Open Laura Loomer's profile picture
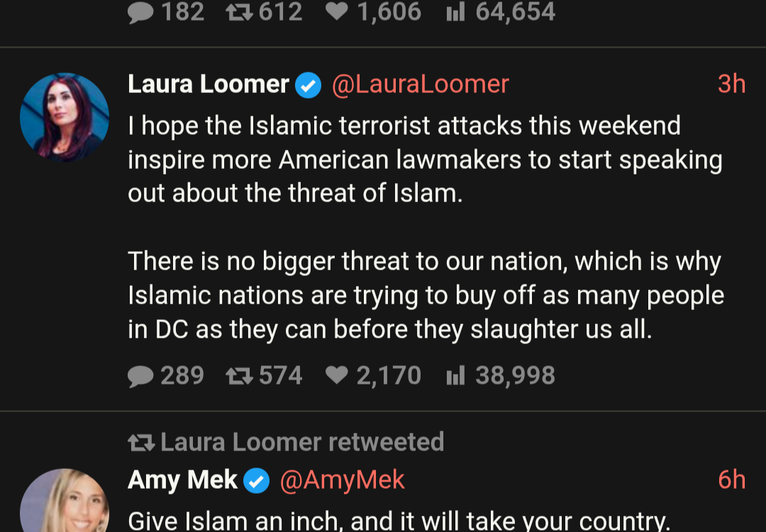 (x=65, y=117)
